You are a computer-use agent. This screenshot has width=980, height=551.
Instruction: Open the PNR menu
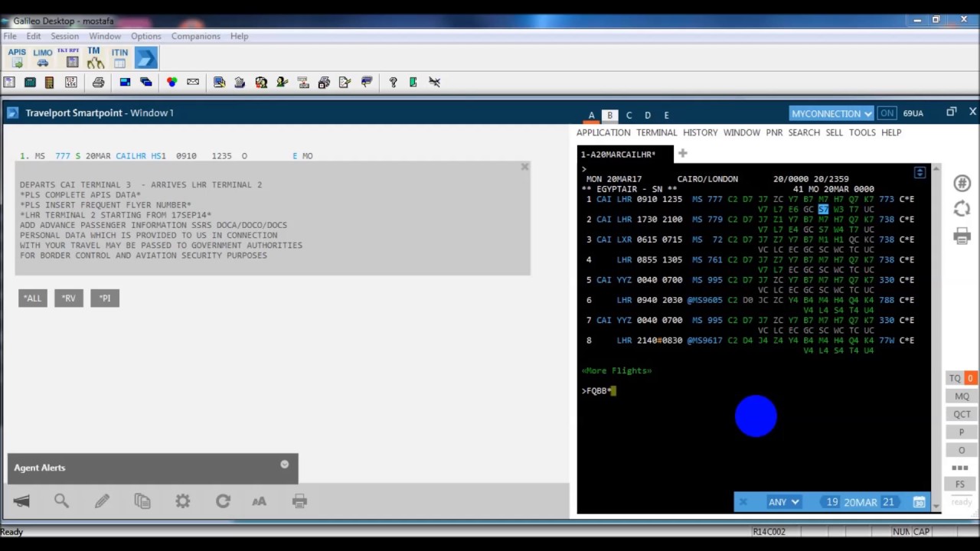774,132
